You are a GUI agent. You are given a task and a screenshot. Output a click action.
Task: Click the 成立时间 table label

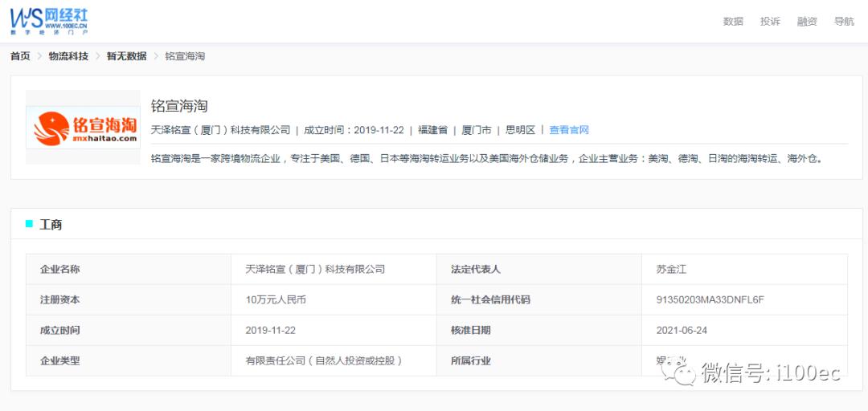click(x=59, y=330)
